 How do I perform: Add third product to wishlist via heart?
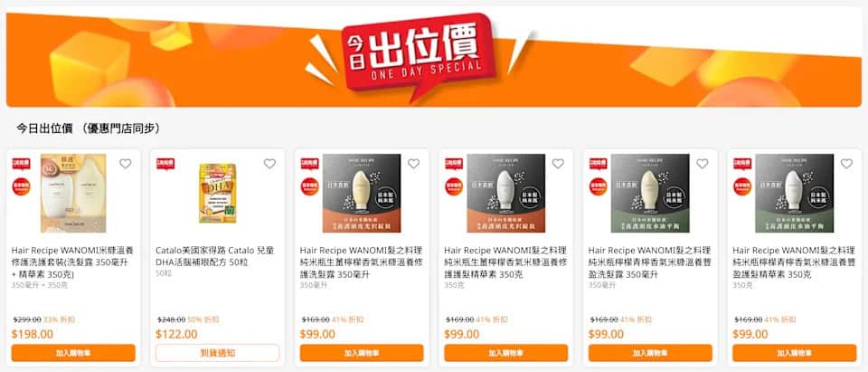[413, 164]
